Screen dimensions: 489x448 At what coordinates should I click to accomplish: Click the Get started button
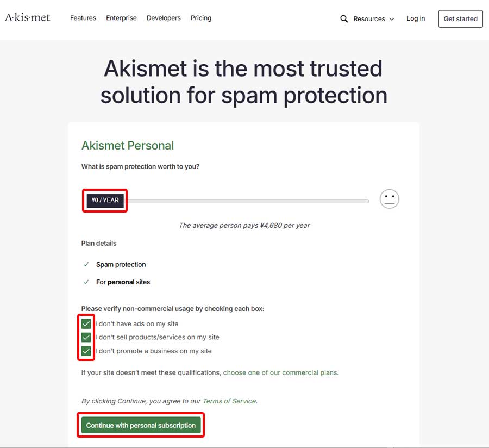460,18
